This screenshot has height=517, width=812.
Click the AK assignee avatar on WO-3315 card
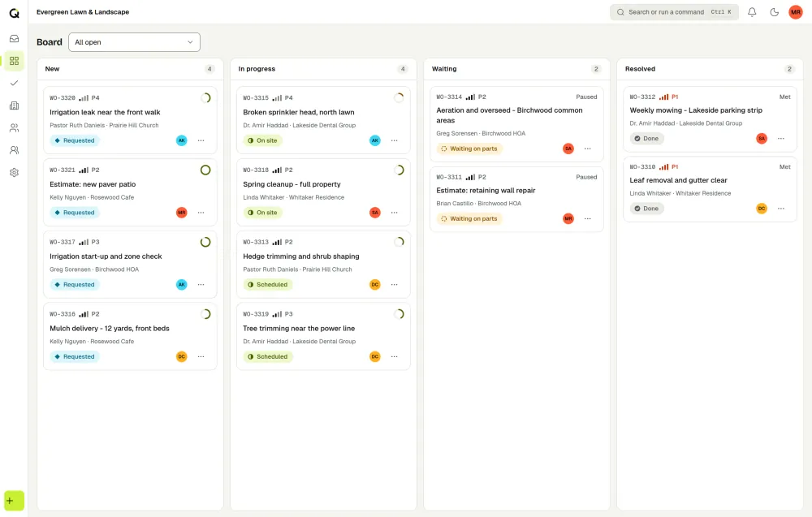point(375,140)
